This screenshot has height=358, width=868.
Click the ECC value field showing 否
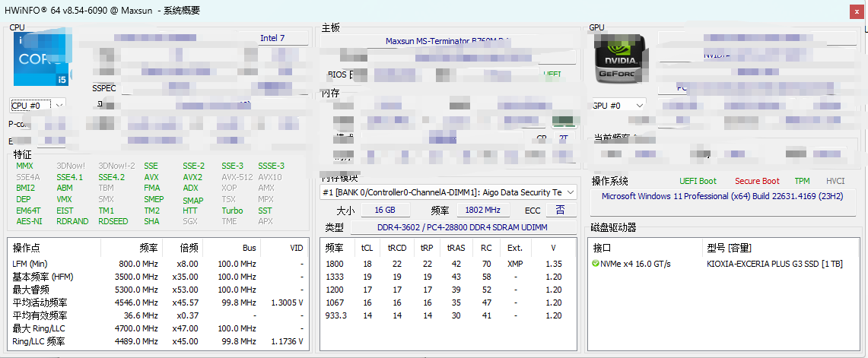pos(561,211)
